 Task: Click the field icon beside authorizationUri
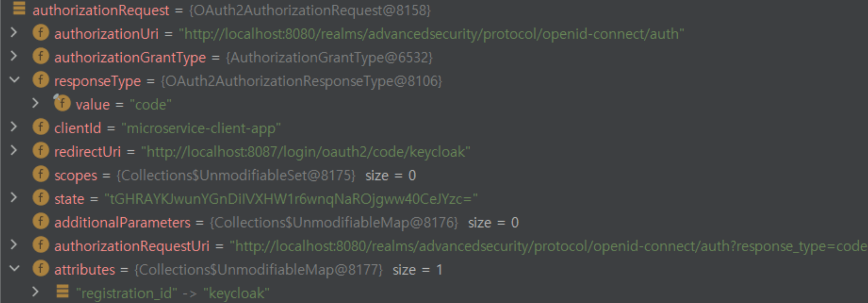(41, 33)
